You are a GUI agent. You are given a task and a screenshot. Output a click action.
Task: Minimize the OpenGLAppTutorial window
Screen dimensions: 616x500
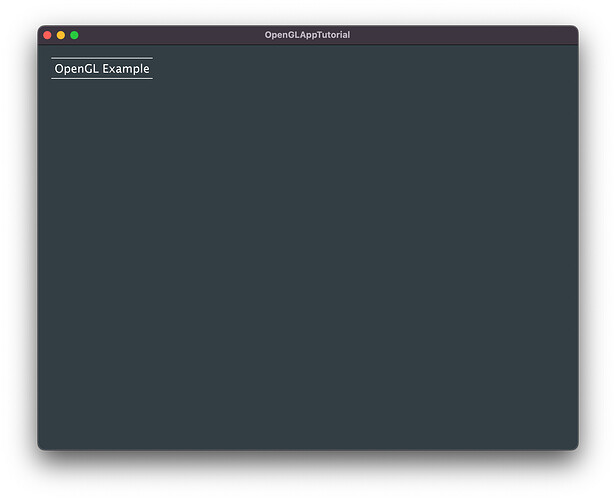(61, 35)
